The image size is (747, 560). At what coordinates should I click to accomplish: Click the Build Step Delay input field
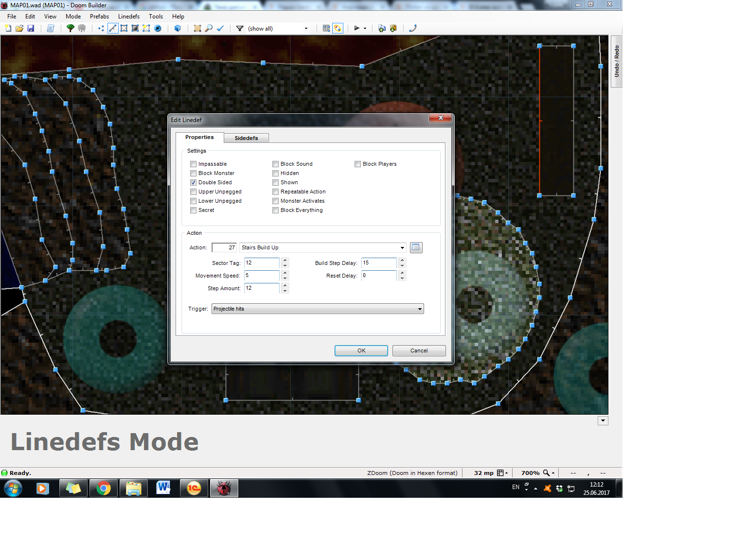click(x=379, y=263)
